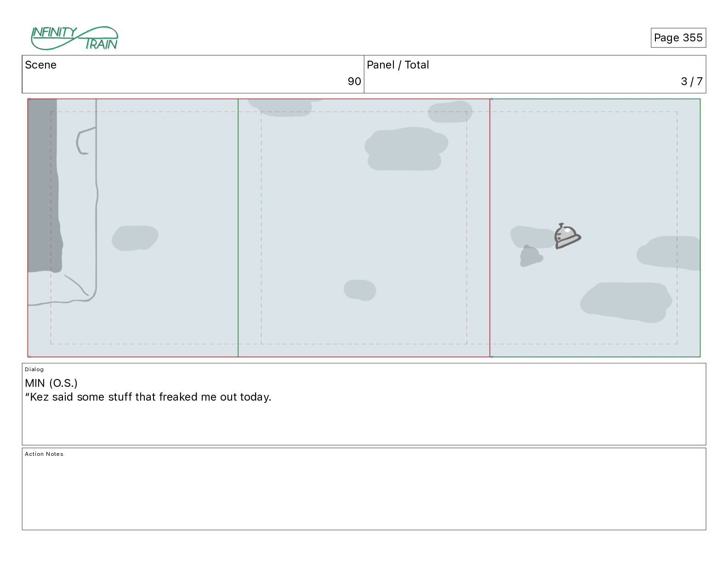The width and height of the screenshot is (728, 563).
Task: Click the desk bell drawing in the panel
Action: pyautogui.click(x=567, y=236)
